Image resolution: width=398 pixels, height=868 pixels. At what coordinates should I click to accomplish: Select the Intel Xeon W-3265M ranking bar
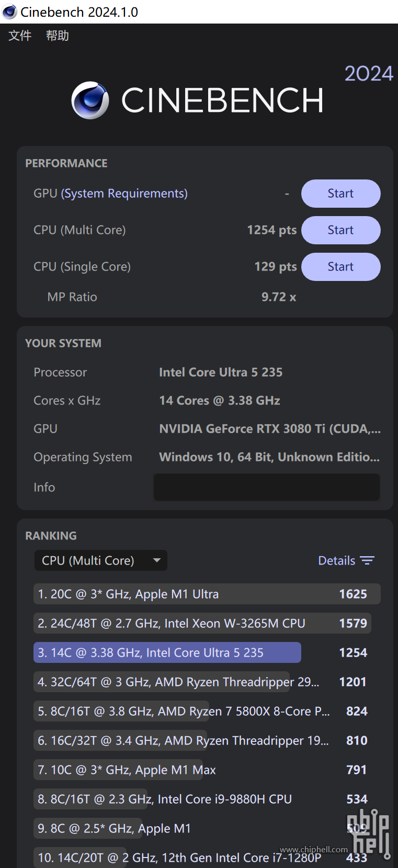202,623
